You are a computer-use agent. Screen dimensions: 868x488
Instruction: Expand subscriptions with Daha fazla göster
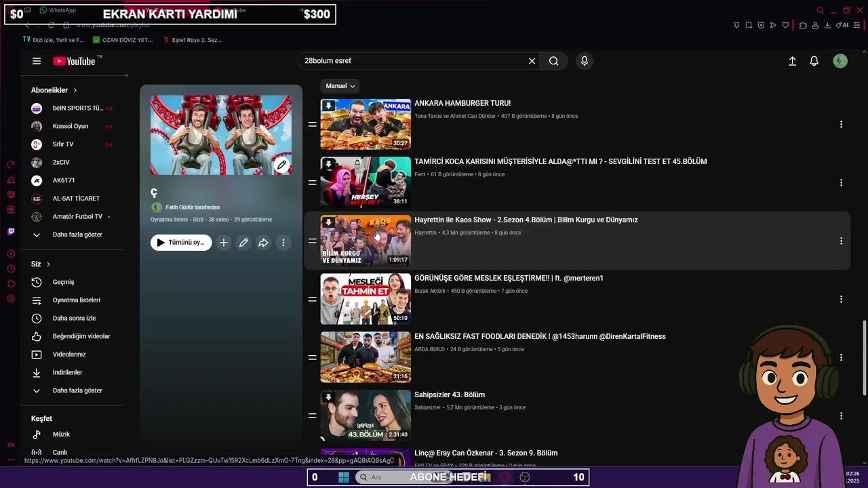click(73, 235)
